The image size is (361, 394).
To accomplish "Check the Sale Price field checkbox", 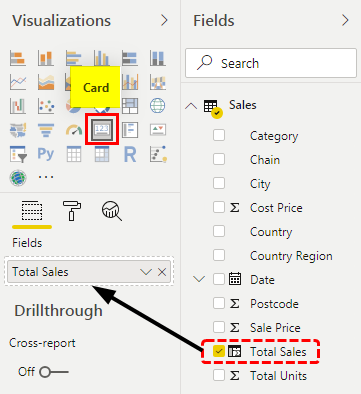I will tap(219, 327).
